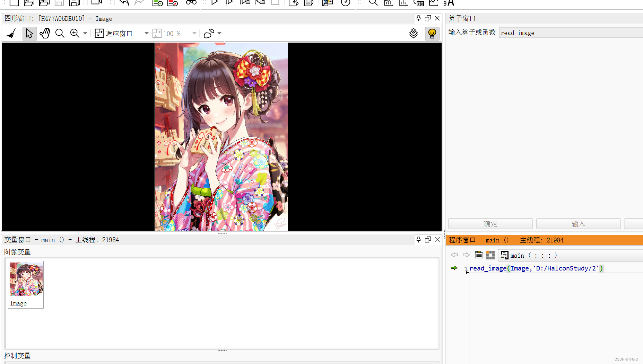Viewport: 643px width, 364px height.
Task: Go forward with program window right arrow
Action: [x=466, y=255]
